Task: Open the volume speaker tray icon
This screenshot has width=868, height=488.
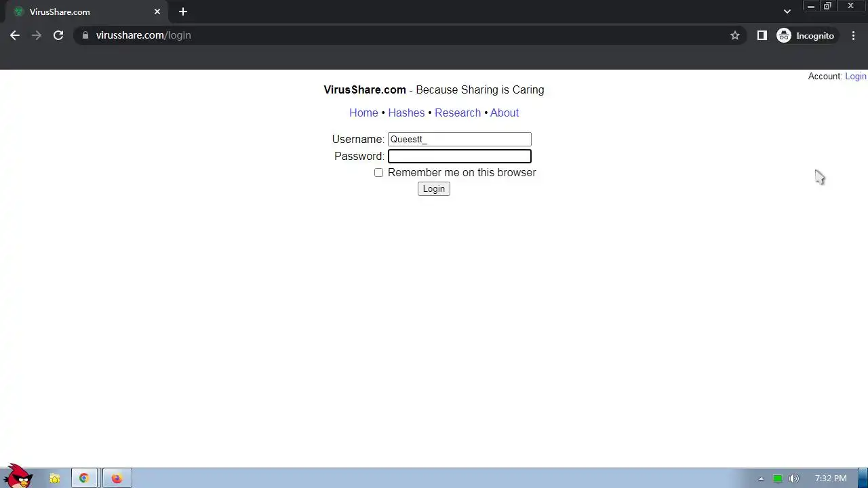Action: coord(794,479)
